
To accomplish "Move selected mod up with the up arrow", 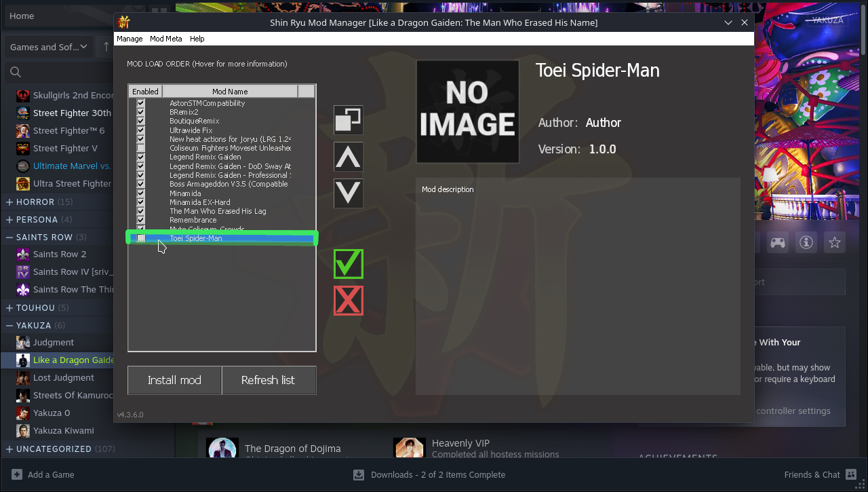I will [349, 157].
